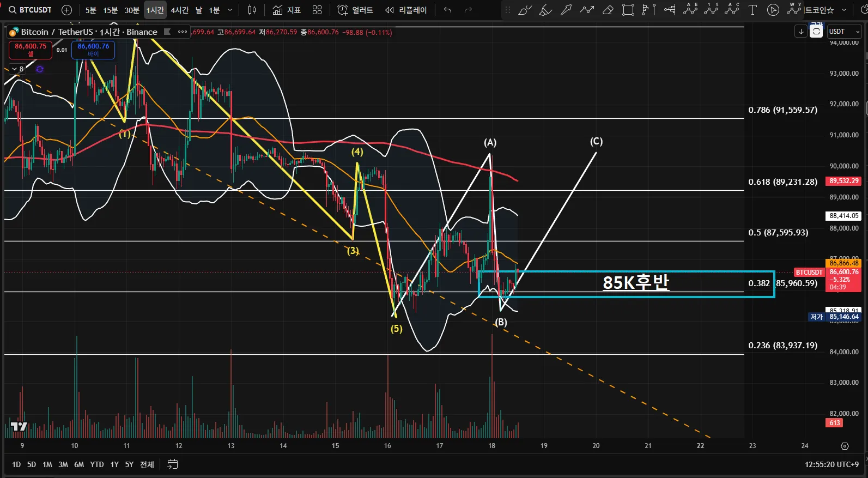Open go-to-date calendar icon
The image size is (868, 478).
tap(172, 464)
